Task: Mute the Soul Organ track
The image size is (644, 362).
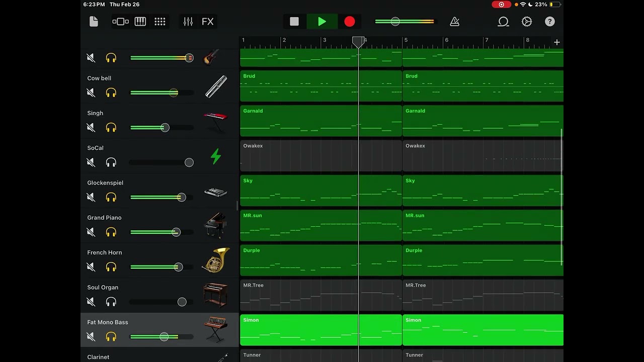Action: click(91, 302)
